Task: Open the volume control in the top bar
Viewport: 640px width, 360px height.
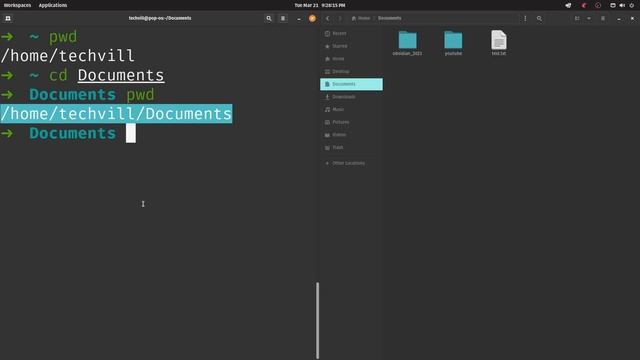Action: 622,5
